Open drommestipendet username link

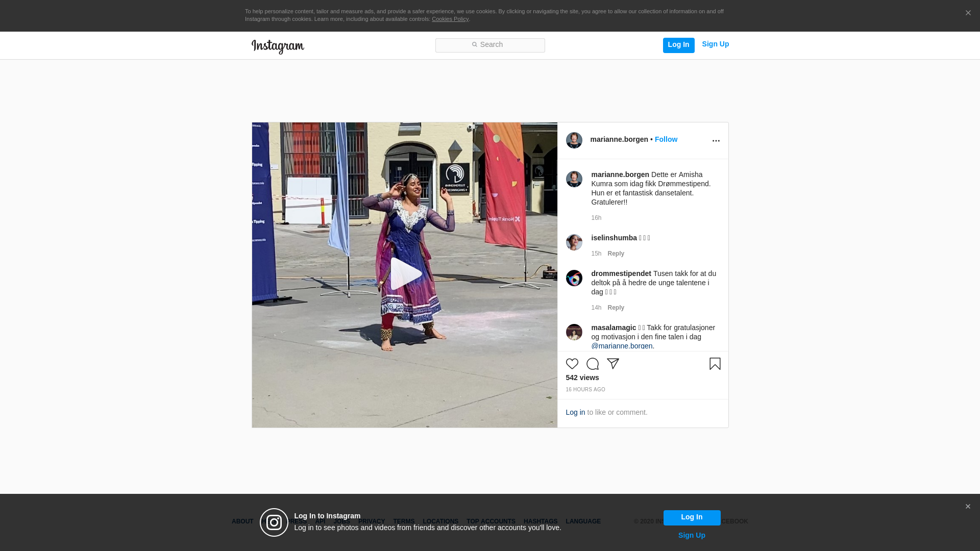pyautogui.click(x=621, y=274)
